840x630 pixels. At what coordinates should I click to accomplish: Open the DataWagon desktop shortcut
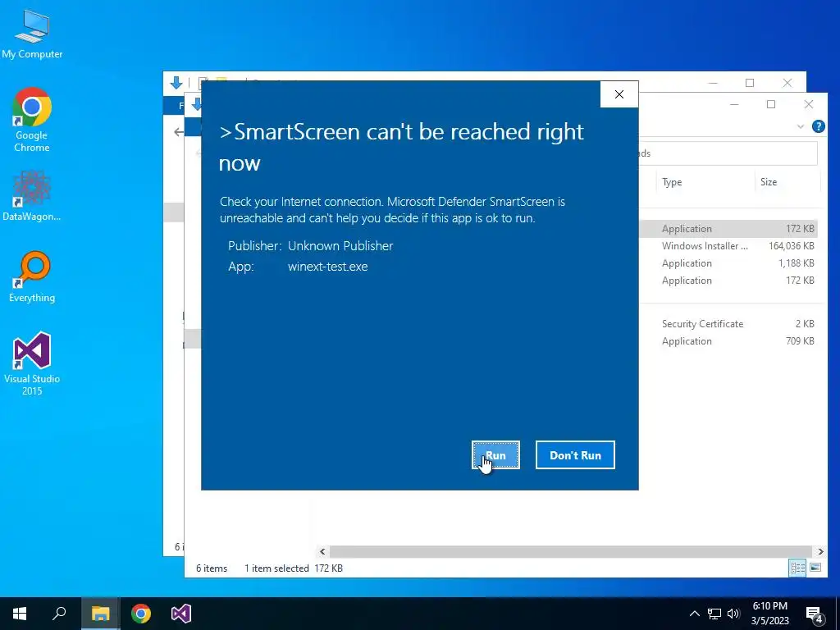pyautogui.click(x=32, y=196)
